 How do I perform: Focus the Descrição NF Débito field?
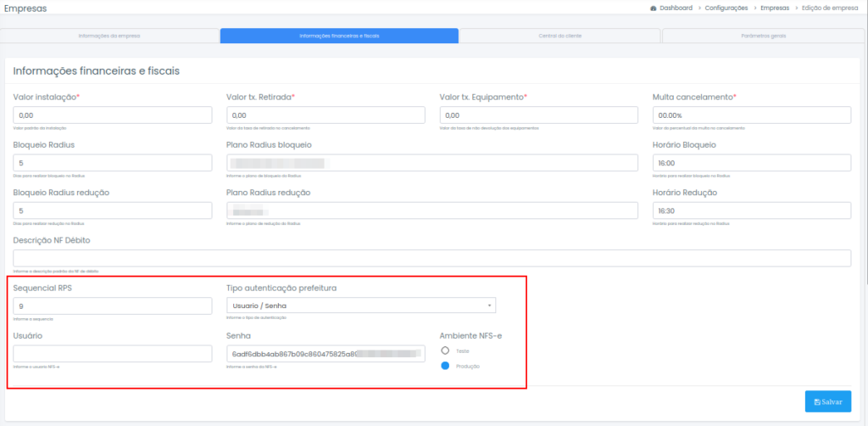click(431, 258)
